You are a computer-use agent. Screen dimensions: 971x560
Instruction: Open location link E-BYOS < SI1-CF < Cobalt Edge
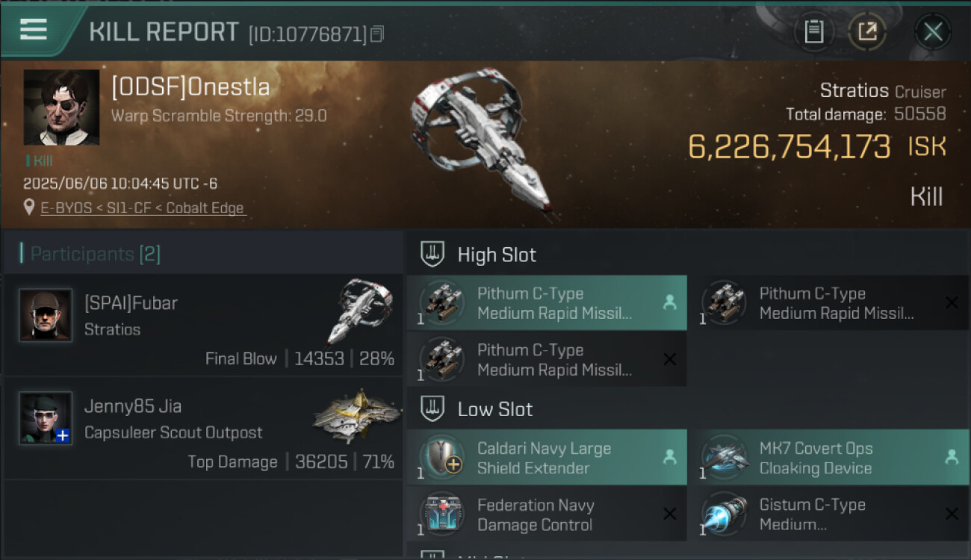click(142, 208)
